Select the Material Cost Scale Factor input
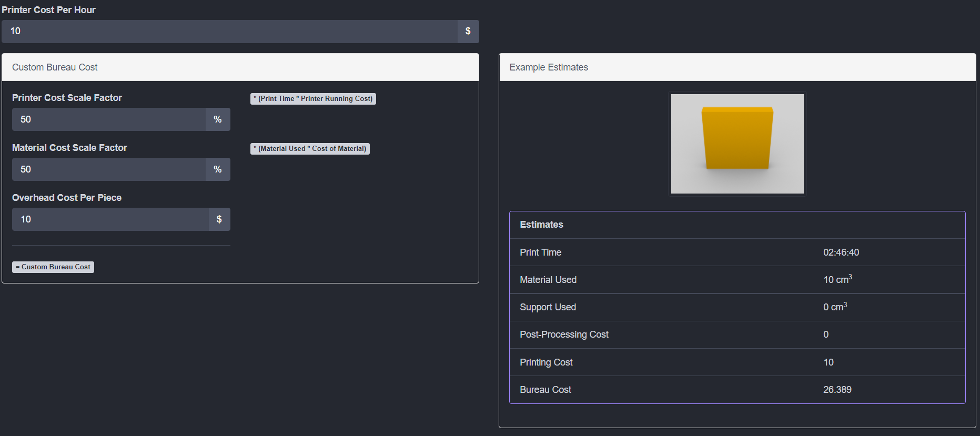Viewport: 980px width, 436px height. 108,169
